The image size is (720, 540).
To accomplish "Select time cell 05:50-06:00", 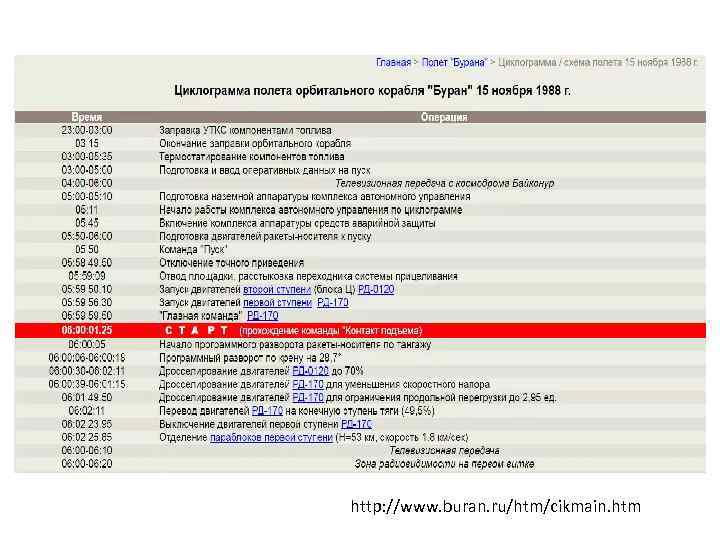I will click(x=87, y=236).
